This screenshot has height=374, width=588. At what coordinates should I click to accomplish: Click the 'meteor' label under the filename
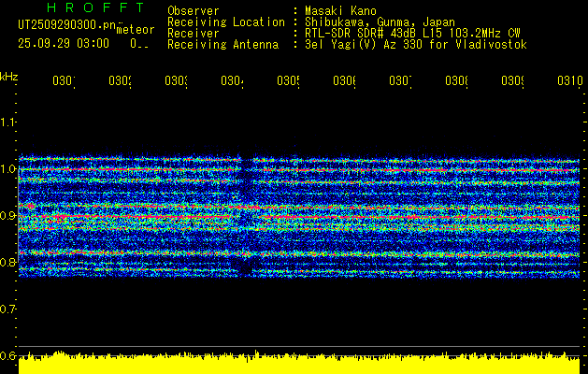[135, 29]
